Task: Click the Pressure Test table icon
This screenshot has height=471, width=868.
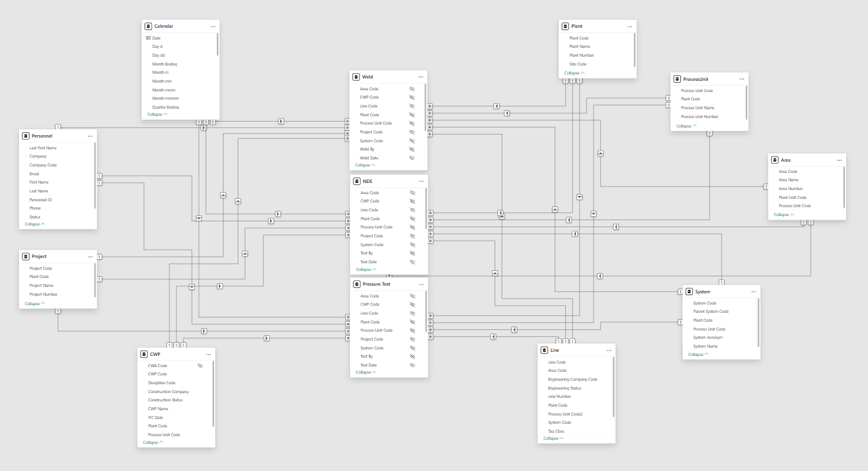Action: [x=357, y=284]
